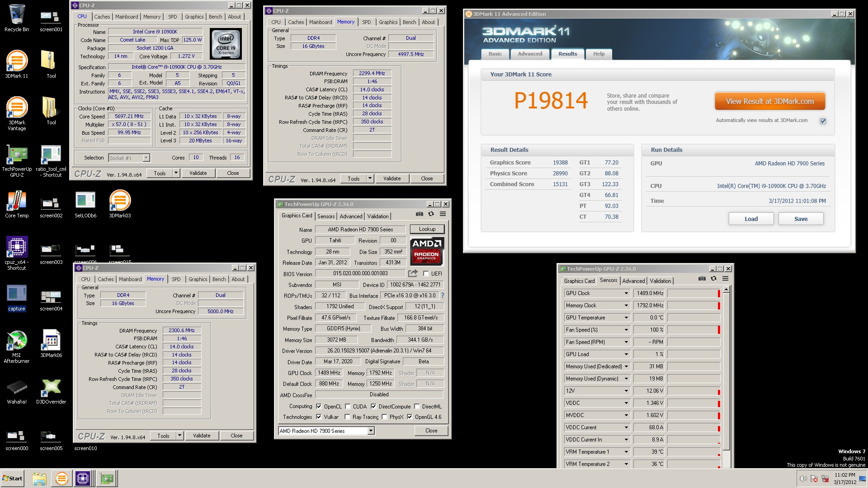Open the screen004 desktop file

[51, 300]
